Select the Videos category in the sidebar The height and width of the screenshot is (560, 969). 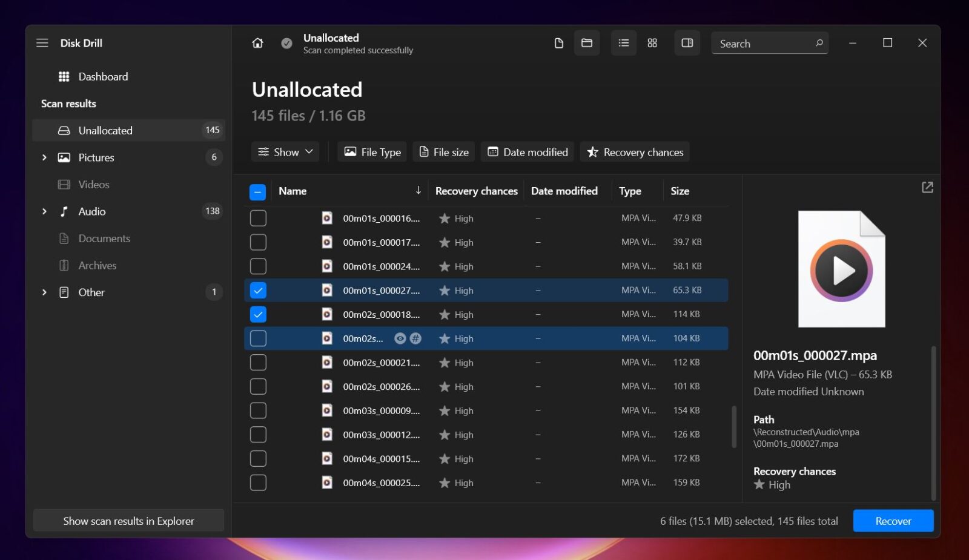[94, 184]
